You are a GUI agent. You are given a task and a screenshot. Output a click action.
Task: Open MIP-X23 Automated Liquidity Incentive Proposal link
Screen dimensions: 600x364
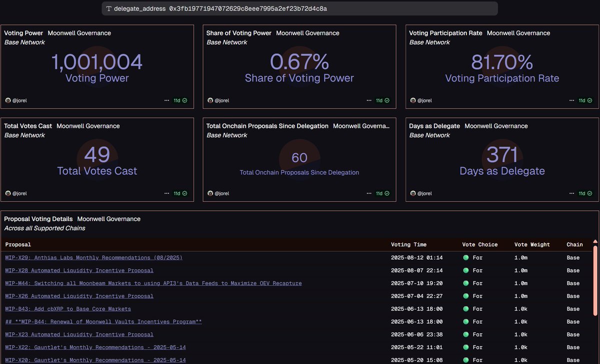click(79, 335)
